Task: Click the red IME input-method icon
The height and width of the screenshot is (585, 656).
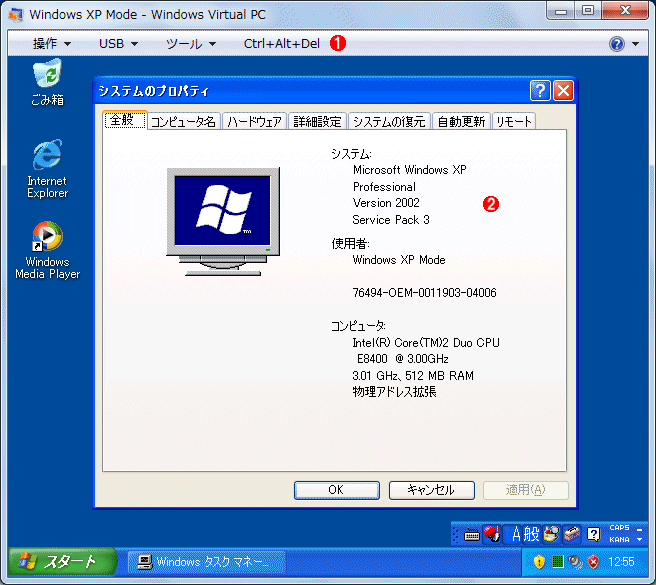Action: [x=492, y=534]
